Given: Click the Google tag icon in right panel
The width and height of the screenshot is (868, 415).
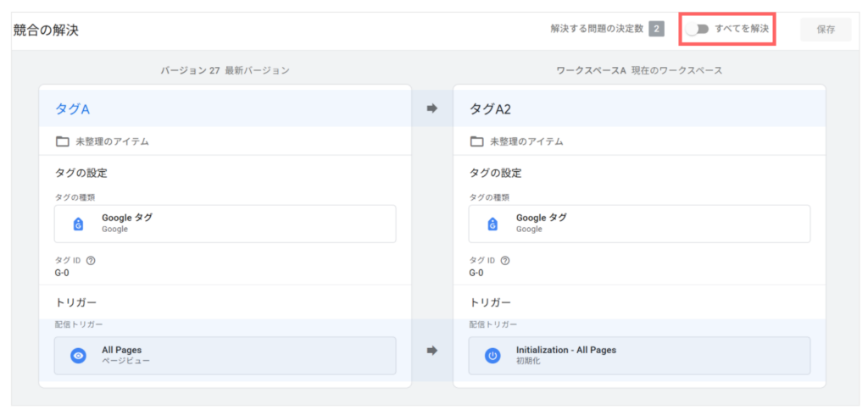Looking at the screenshot, I should point(492,224).
